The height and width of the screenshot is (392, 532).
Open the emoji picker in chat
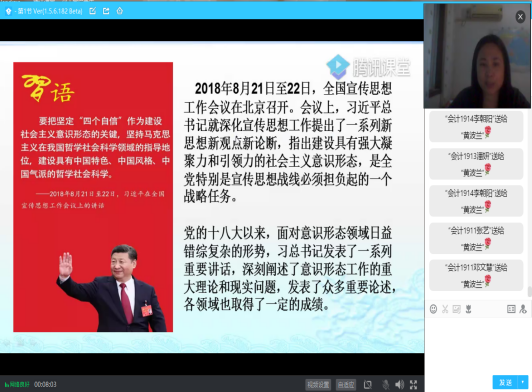(433, 309)
